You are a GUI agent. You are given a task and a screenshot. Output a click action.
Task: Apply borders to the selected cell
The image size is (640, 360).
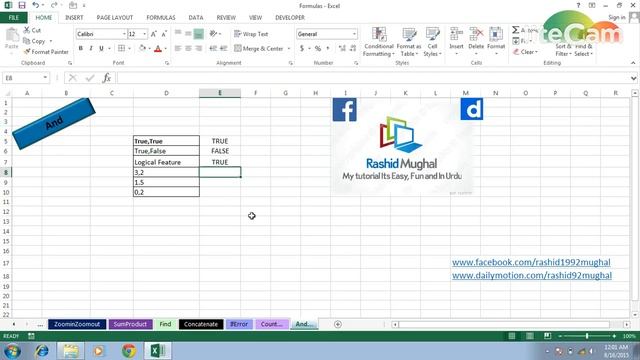(x=122, y=48)
